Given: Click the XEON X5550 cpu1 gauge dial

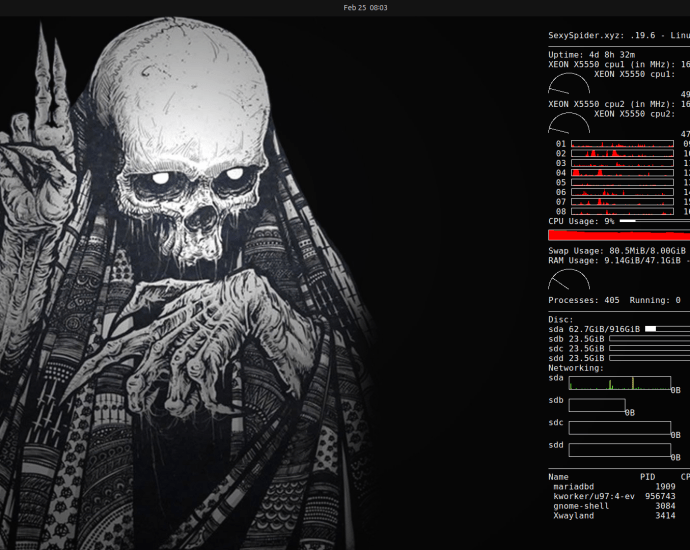Looking at the screenshot, I should point(569,84).
